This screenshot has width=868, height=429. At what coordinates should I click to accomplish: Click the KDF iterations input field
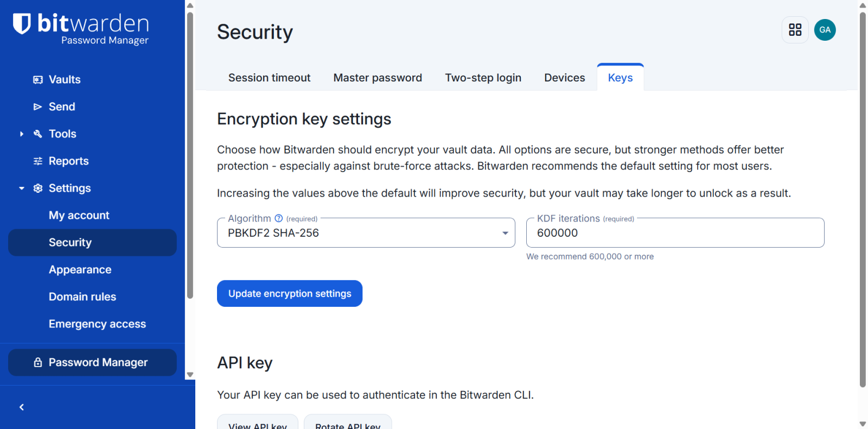click(x=675, y=233)
